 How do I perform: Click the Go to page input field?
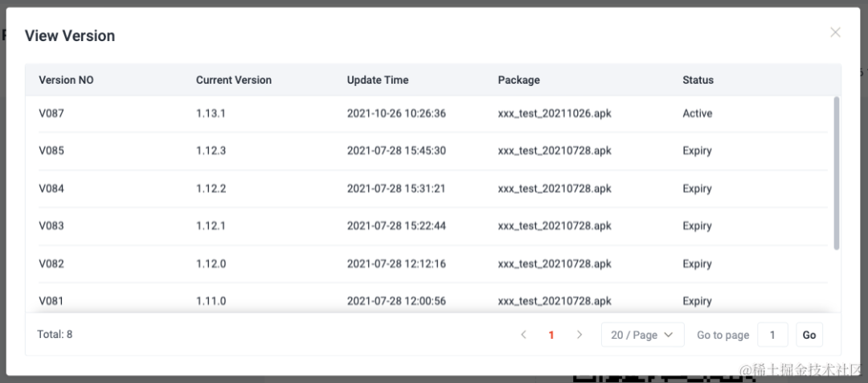[x=772, y=335]
